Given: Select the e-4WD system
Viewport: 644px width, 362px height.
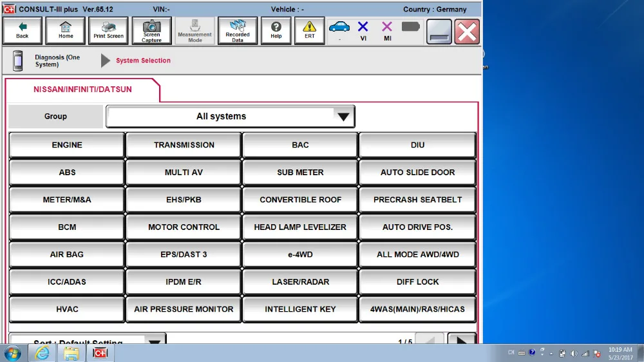Looking at the screenshot, I should pos(300,255).
